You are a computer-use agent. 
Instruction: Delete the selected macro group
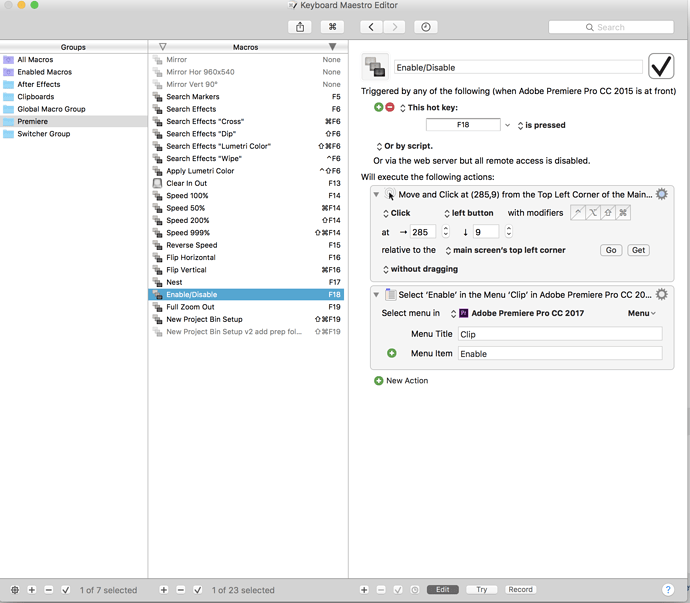(48, 590)
